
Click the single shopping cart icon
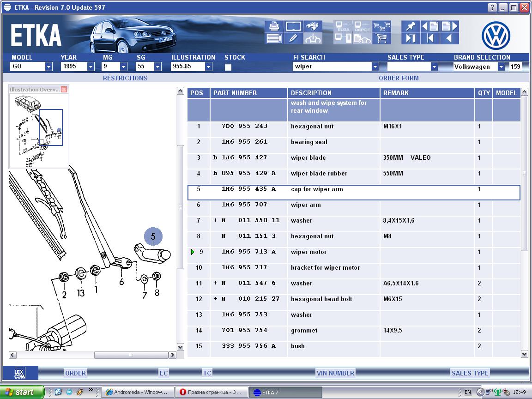point(381,38)
